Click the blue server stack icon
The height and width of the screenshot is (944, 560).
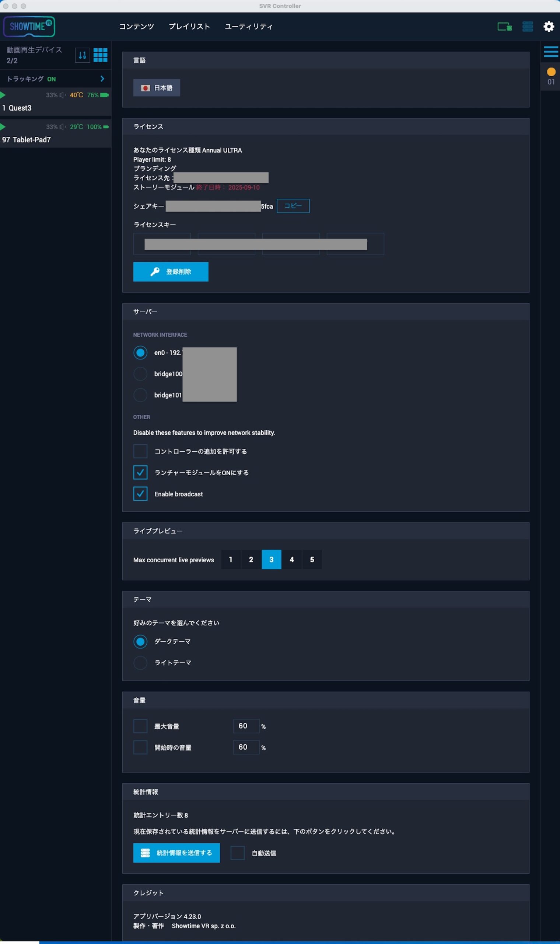[x=528, y=27]
